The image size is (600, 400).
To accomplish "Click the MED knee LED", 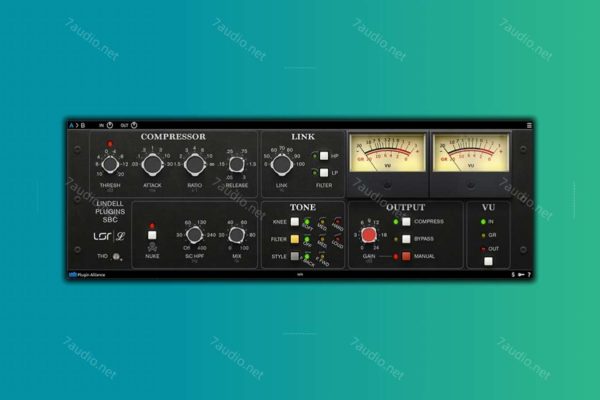I will click(x=322, y=222).
